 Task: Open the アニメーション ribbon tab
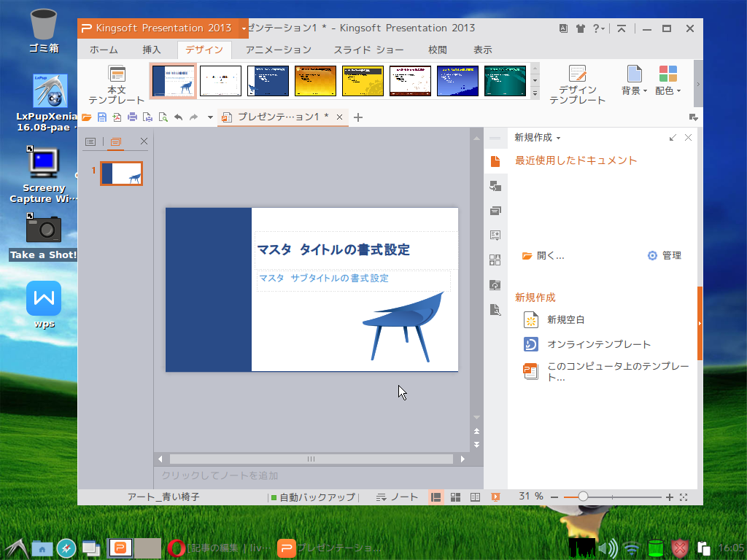pyautogui.click(x=278, y=50)
